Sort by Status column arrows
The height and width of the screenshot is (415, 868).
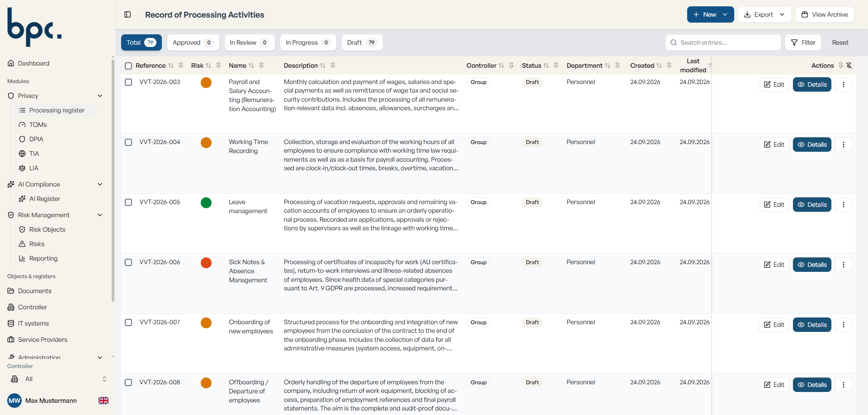click(x=546, y=65)
